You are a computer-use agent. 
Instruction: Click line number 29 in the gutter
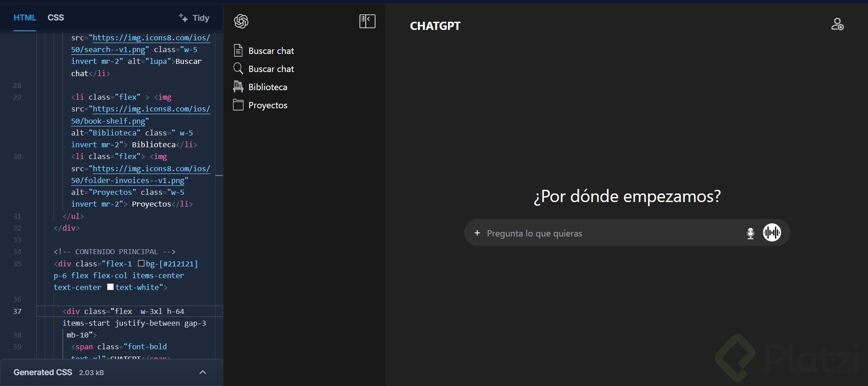pyautogui.click(x=17, y=97)
